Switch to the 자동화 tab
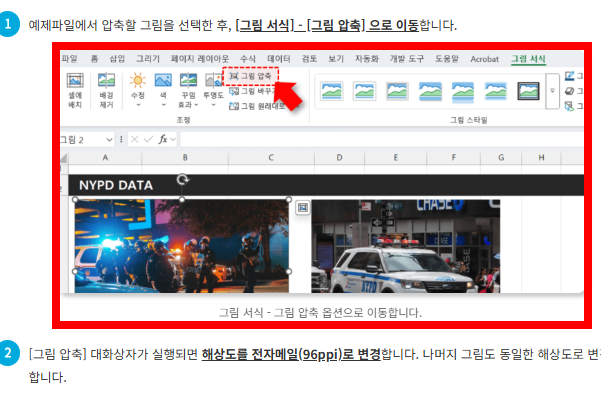Image resolution: width=601 pixels, height=398 pixels. [366, 59]
